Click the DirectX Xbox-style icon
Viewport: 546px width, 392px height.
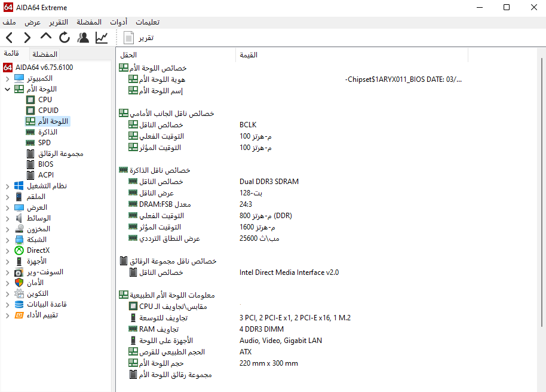(19, 250)
